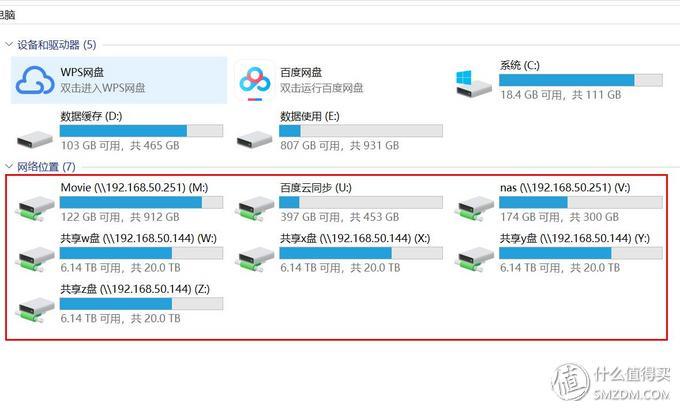Click the 设备和驱动器 (5) group header
This screenshot has height=411, width=680.
click(x=57, y=45)
